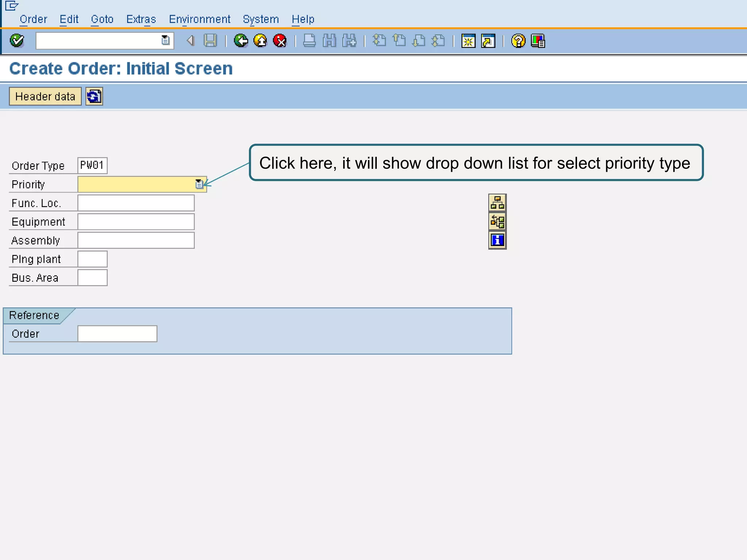Screen dimensions: 747x560
Task: Click the Bus. Area input field
Action: [x=92, y=277]
